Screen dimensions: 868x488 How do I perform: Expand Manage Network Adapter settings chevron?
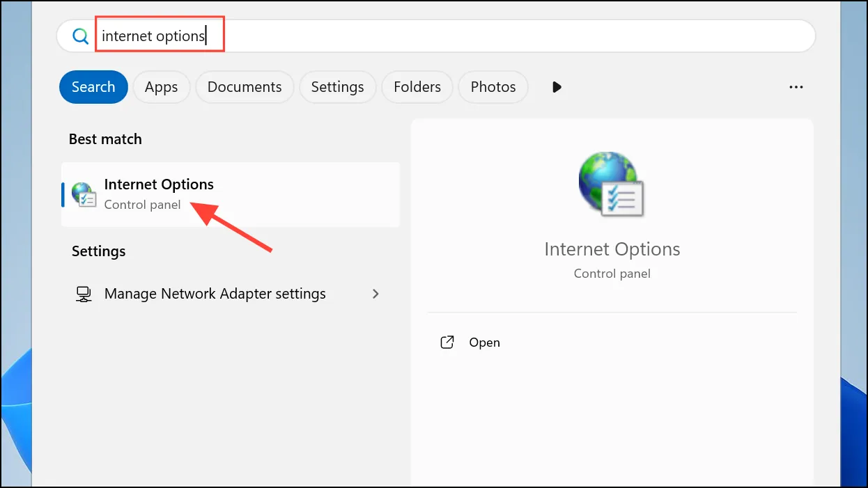point(376,294)
